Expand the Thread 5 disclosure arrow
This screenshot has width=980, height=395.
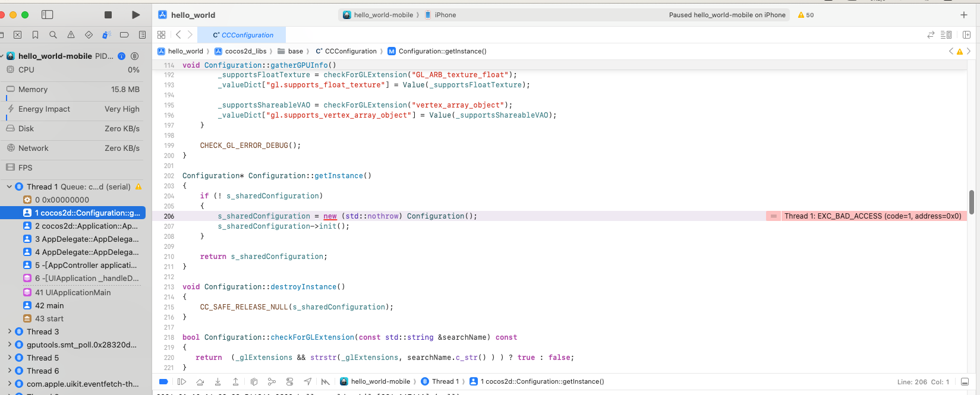(x=10, y=358)
